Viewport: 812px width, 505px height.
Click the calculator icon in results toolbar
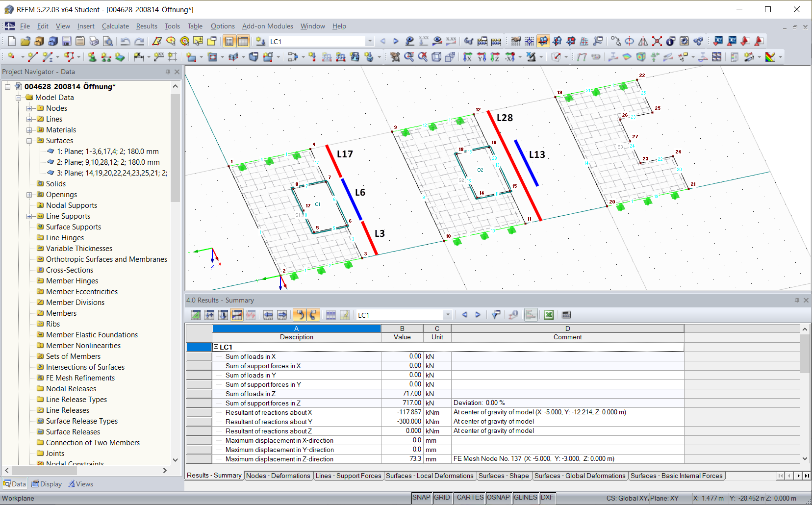coord(566,315)
